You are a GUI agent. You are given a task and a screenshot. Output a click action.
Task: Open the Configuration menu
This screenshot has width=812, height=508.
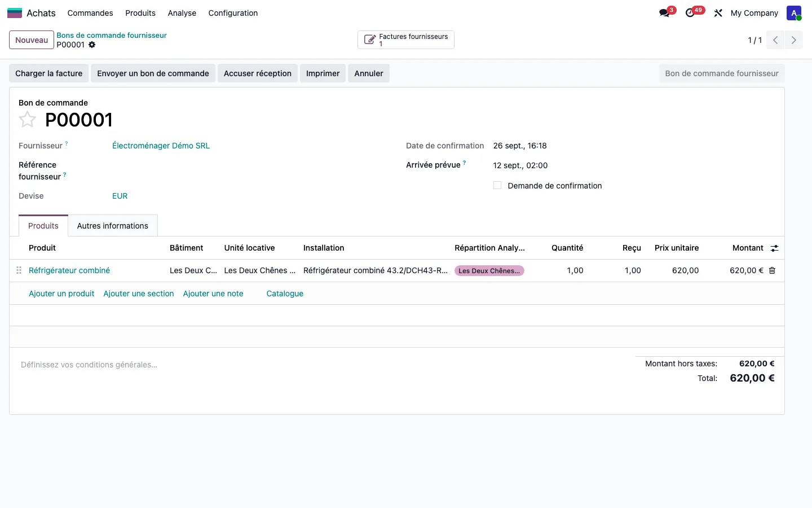click(x=233, y=13)
